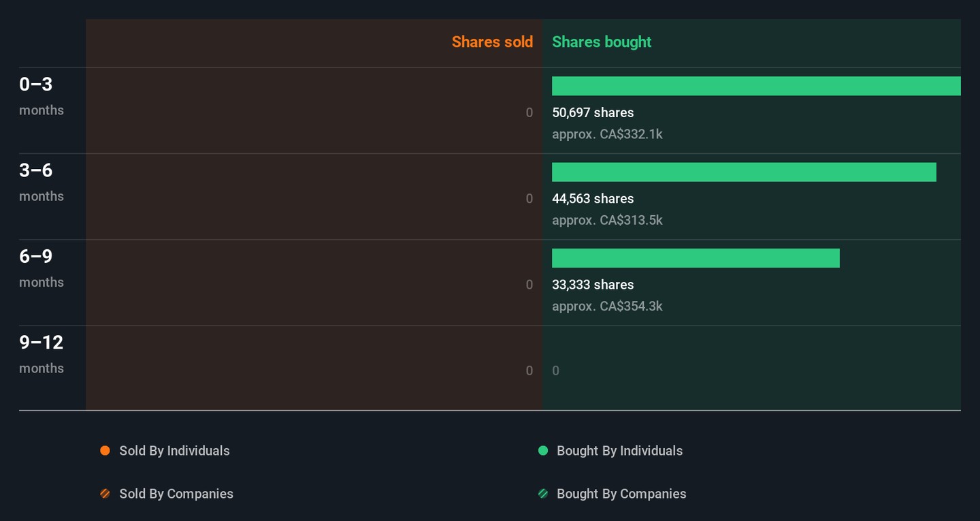Select the 3–6 months row label

[x=41, y=181]
